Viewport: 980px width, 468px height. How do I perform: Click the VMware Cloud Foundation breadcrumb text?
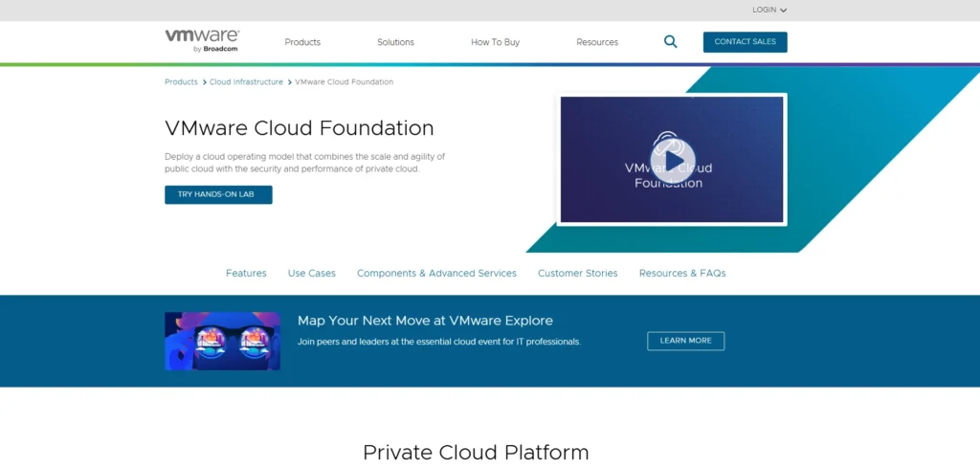point(344,82)
